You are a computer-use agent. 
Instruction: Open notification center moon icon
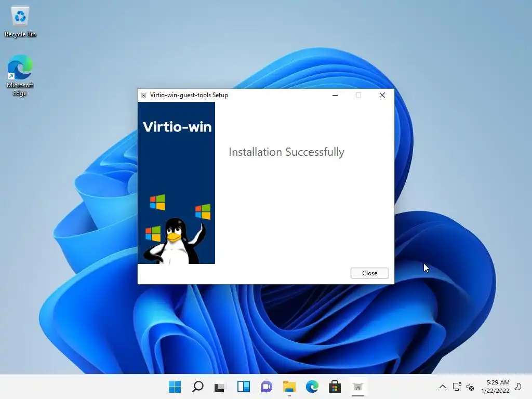pyautogui.click(x=518, y=387)
